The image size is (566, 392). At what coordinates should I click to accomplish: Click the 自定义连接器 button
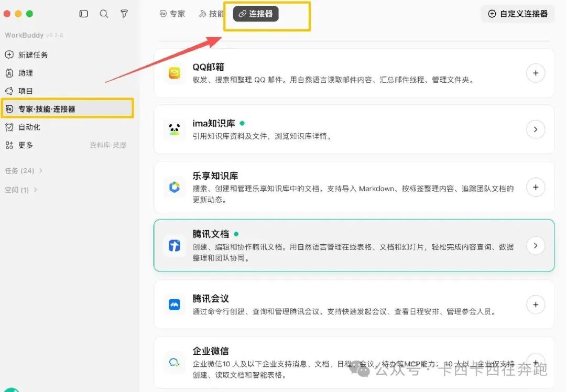pos(518,14)
